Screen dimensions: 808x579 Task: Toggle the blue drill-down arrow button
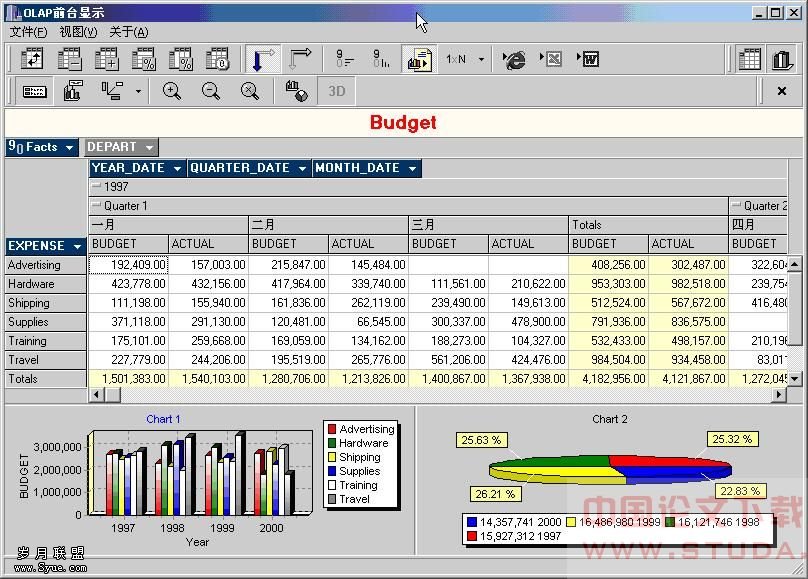263,59
